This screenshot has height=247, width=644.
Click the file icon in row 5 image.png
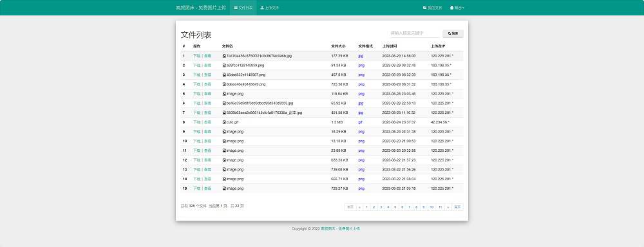[224, 94]
